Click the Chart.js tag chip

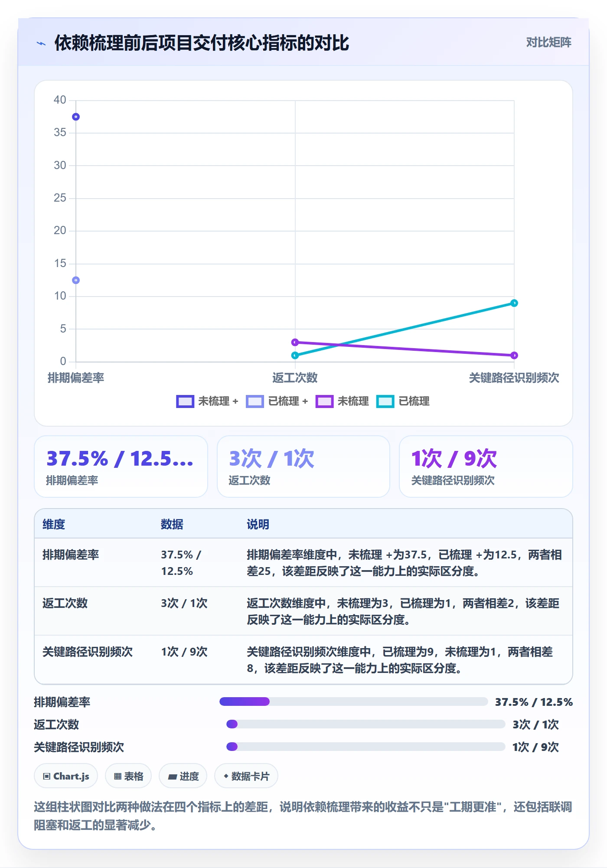66,776
